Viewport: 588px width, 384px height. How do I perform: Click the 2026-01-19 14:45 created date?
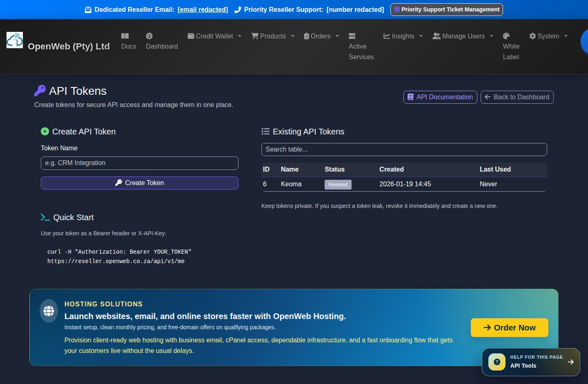[x=405, y=184]
